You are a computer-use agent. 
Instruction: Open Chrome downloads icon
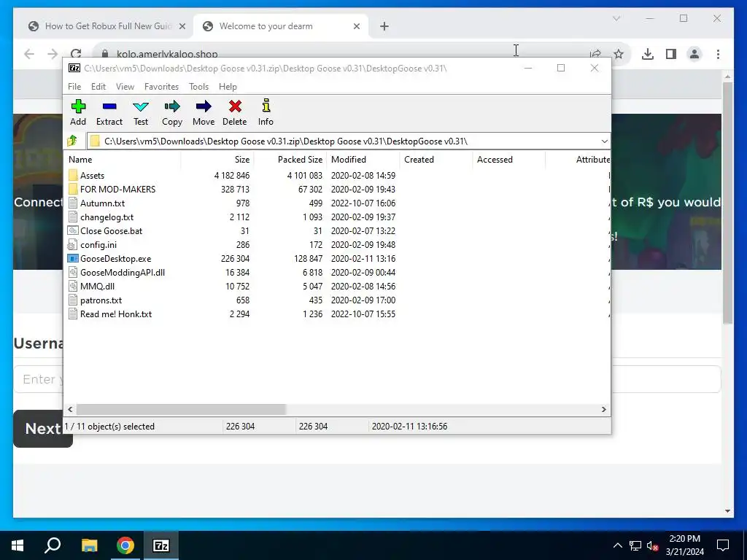tap(648, 54)
